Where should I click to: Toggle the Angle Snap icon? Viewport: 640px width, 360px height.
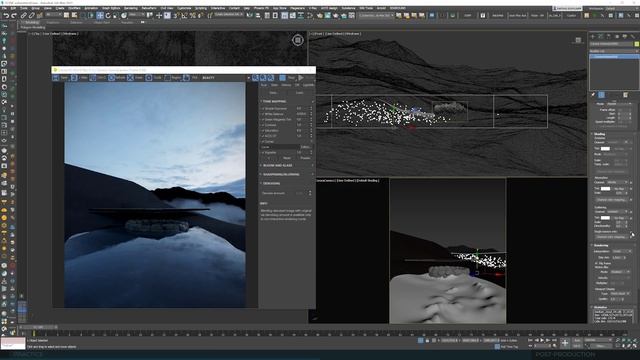(x=184, y=16)
